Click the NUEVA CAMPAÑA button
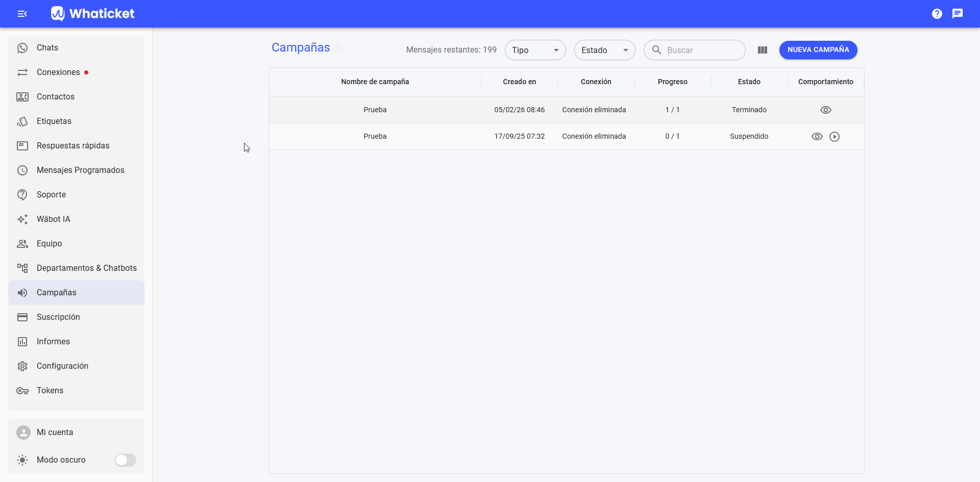 818,49
